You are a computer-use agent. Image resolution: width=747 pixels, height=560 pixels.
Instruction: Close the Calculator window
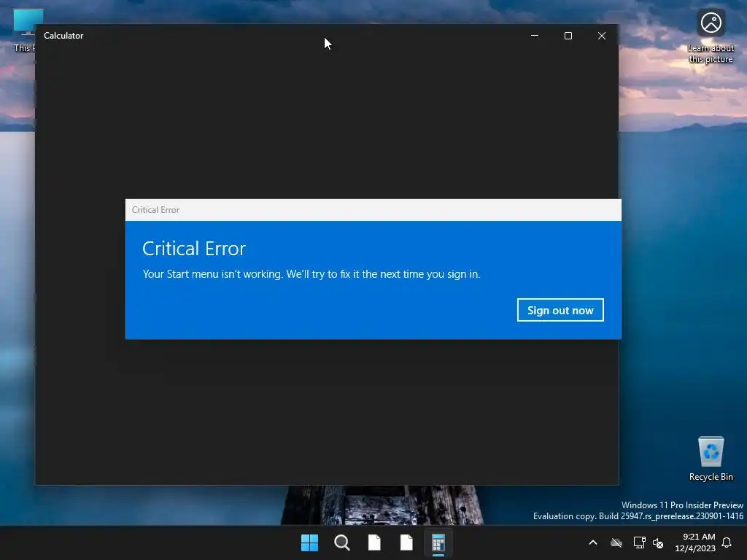click(x=602, y=36)
